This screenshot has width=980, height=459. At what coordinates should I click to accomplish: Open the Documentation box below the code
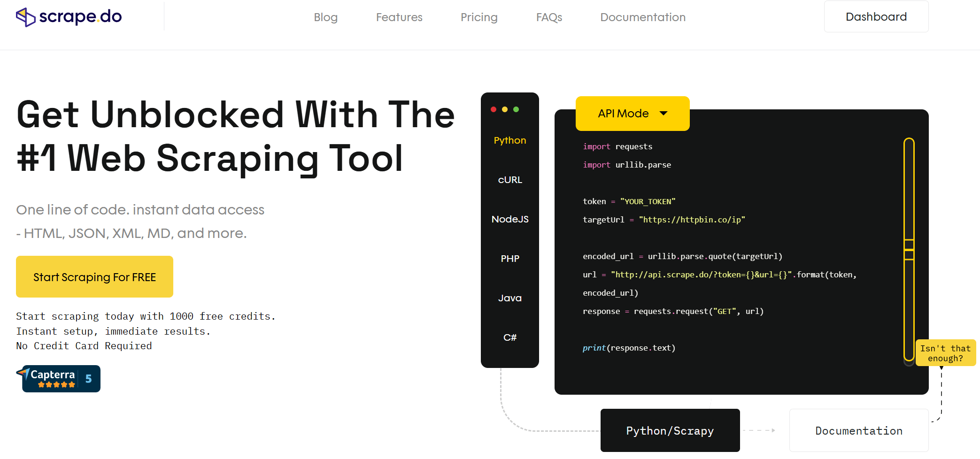click(859, 430)
